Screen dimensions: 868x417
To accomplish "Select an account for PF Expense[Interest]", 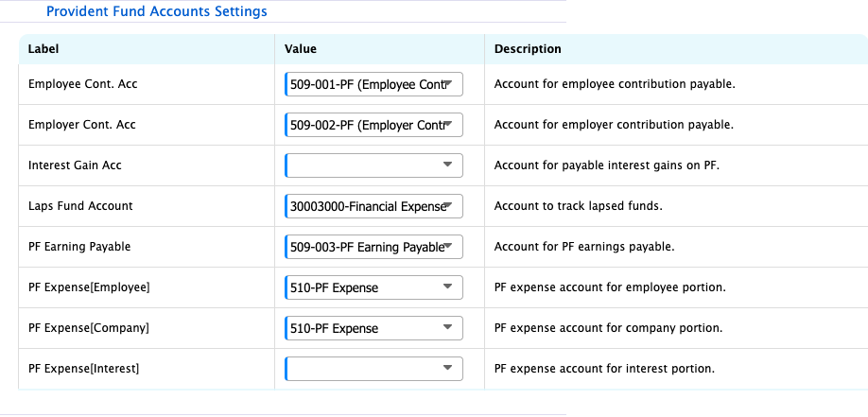I will (x=373, y=369).
